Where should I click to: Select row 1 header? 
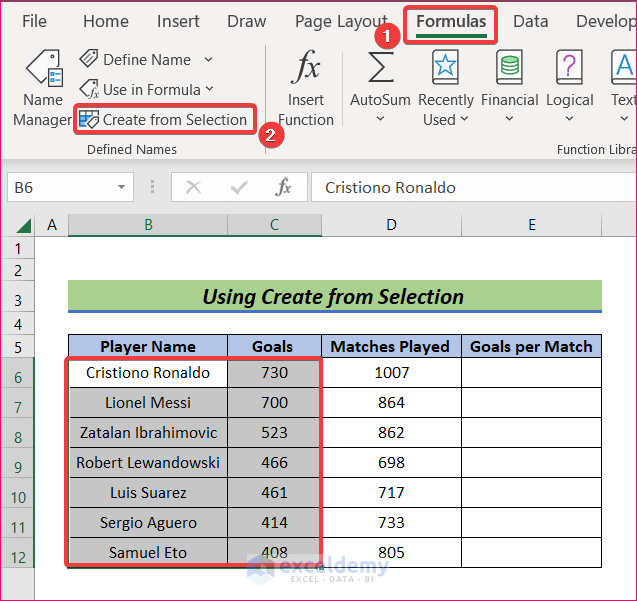pos(17,248)
